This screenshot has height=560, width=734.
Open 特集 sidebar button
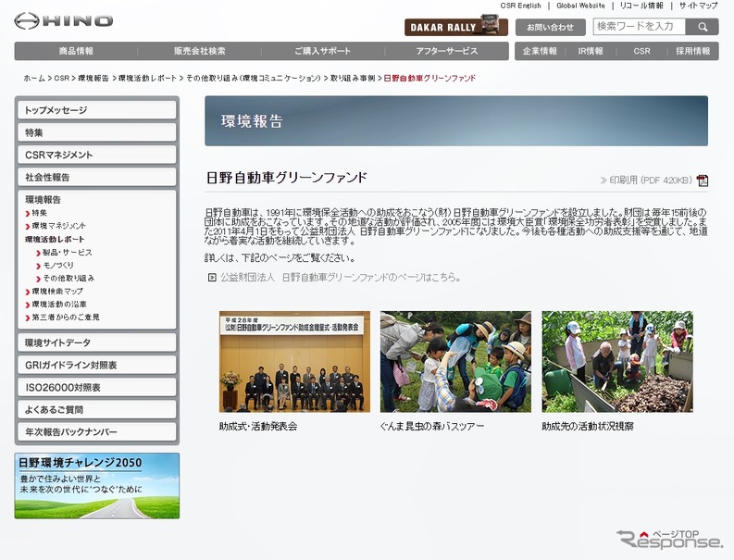tap(97, 132)
